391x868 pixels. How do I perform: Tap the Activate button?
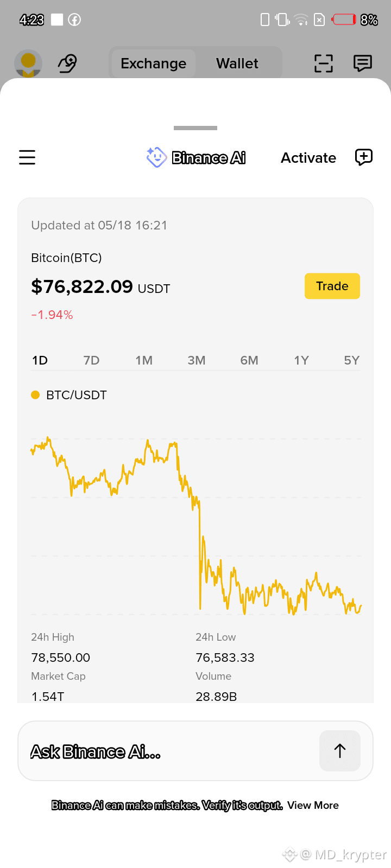coord(308,158)
